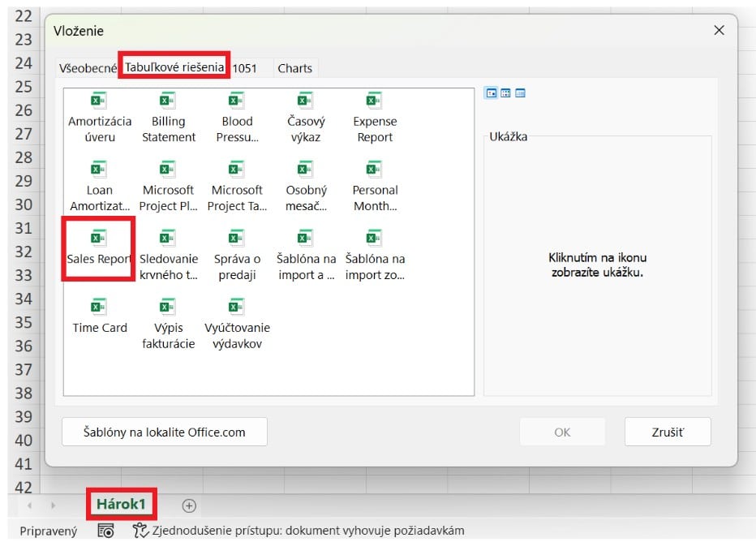Select the Billing Statement template
The width and height of the screenshot is (756, 542).
(x=168, y=118)
